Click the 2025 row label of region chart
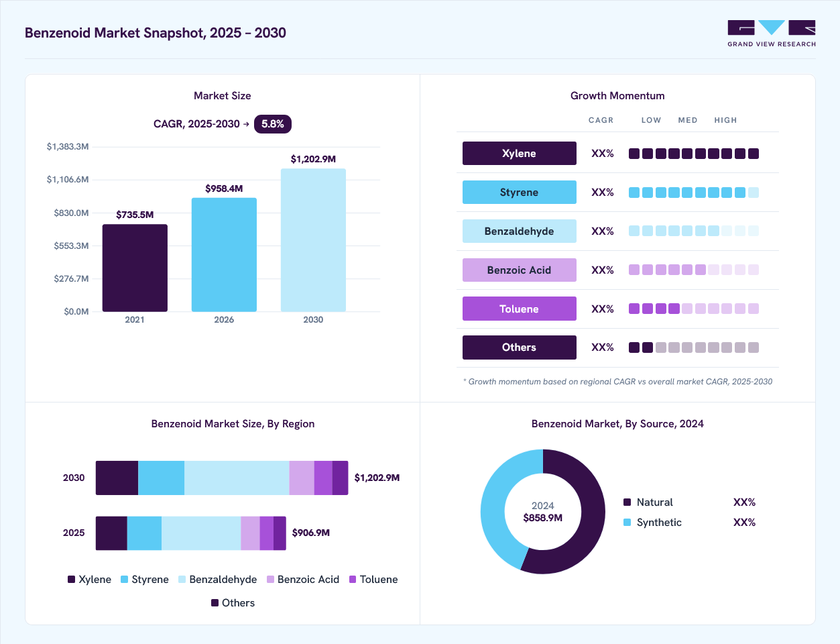This screenshot has width=840, height=644. [74, 533]
